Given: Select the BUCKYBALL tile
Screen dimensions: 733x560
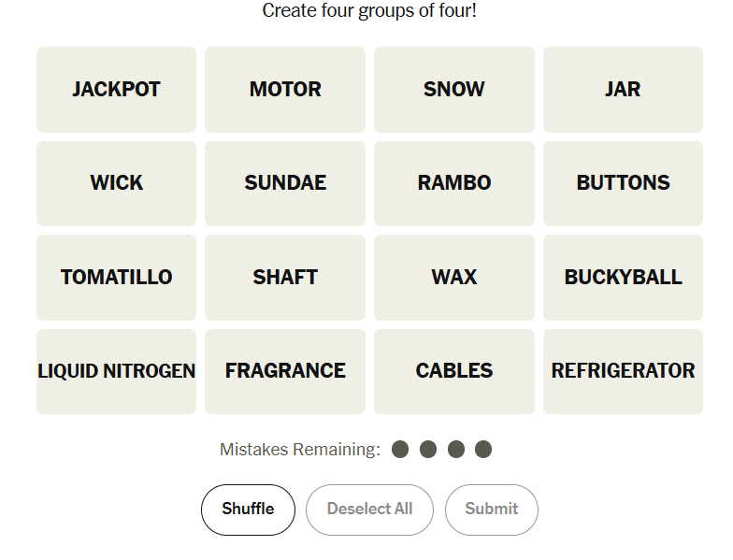Looking at the screenshot, I should [623, 277].
